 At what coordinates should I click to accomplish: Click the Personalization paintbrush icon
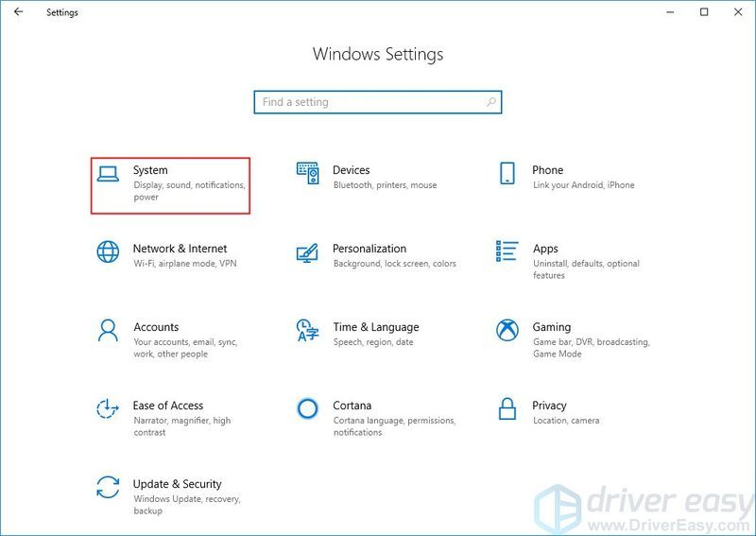click(308, 252)
